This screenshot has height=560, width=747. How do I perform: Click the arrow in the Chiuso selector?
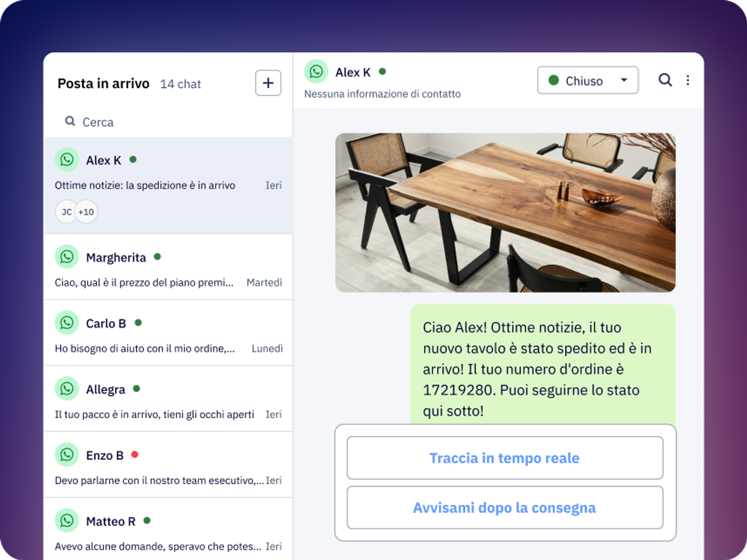pos(624,80)
